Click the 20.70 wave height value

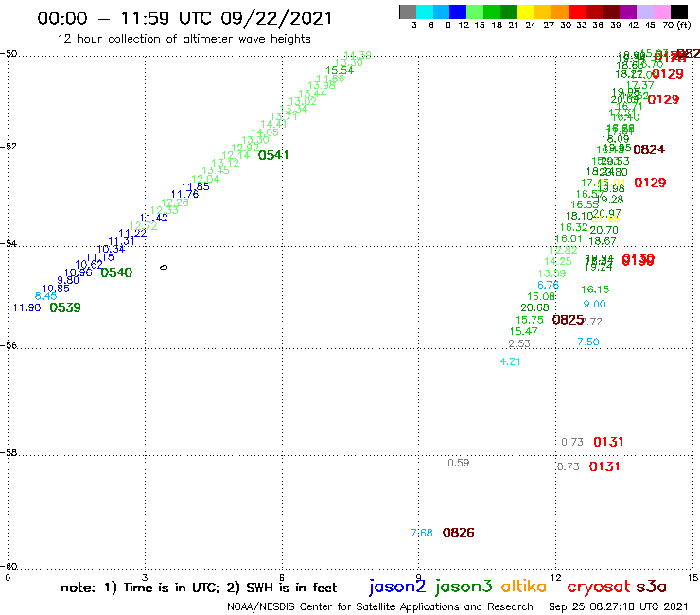(x=604, y=231)
